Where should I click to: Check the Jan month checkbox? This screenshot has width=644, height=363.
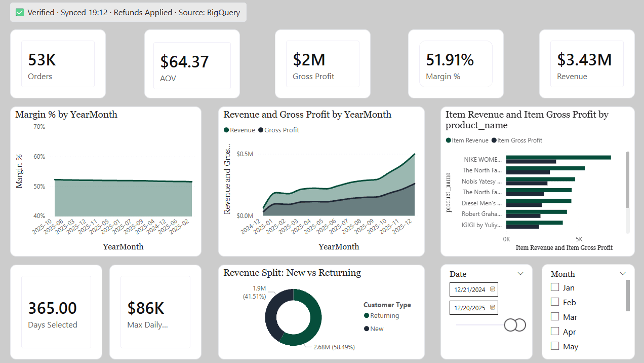(x=555, y=287)
